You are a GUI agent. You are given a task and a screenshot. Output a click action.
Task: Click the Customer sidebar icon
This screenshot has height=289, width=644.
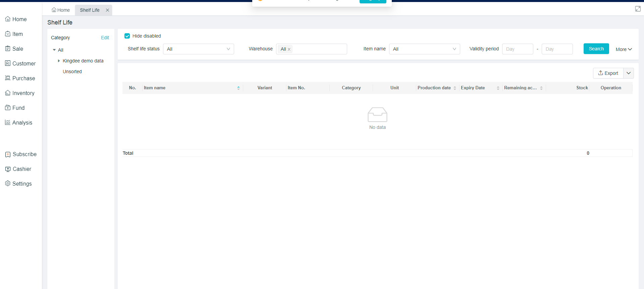tap(8, 63)
